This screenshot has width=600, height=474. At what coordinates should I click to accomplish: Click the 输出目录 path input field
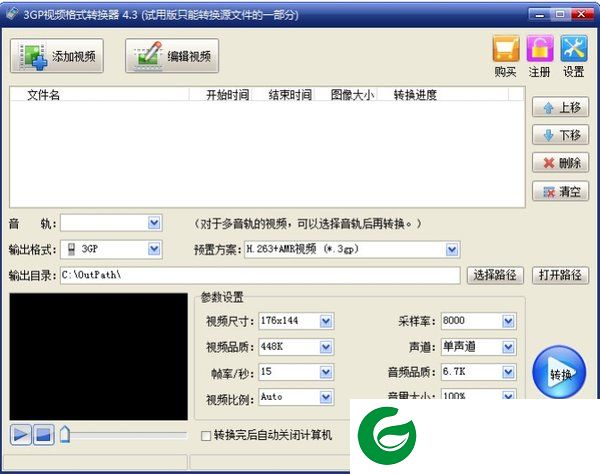tap(260, 275)
